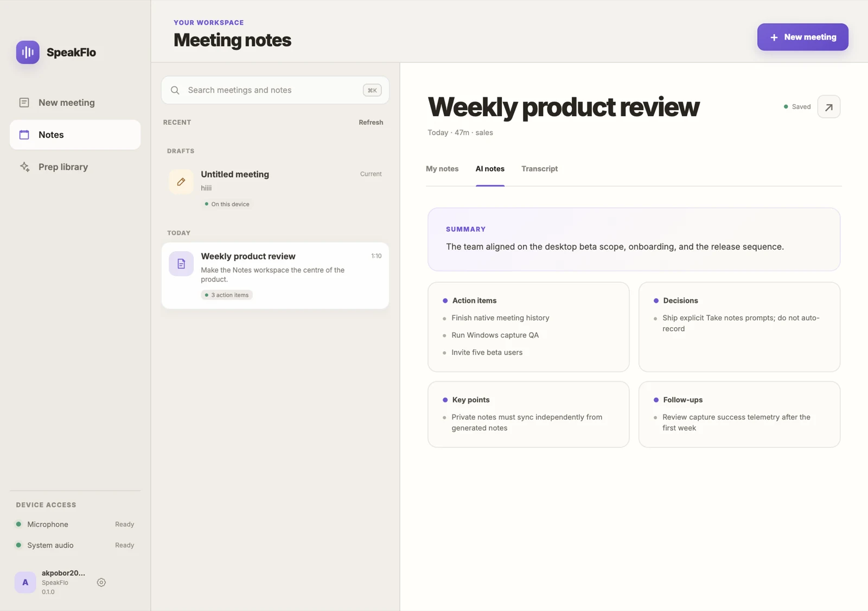
Task: Switch to the My notes tab
Action: click(x=442, y=169)
